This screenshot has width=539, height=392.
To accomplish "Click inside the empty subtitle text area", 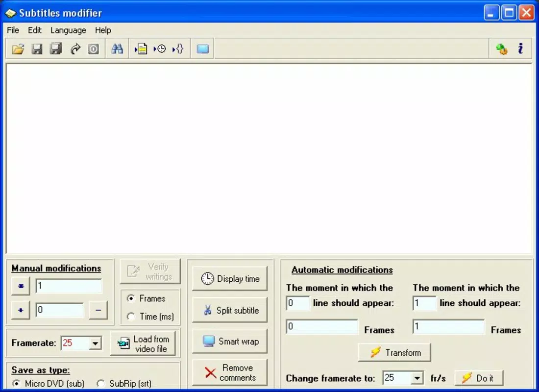I will [269, 159].
